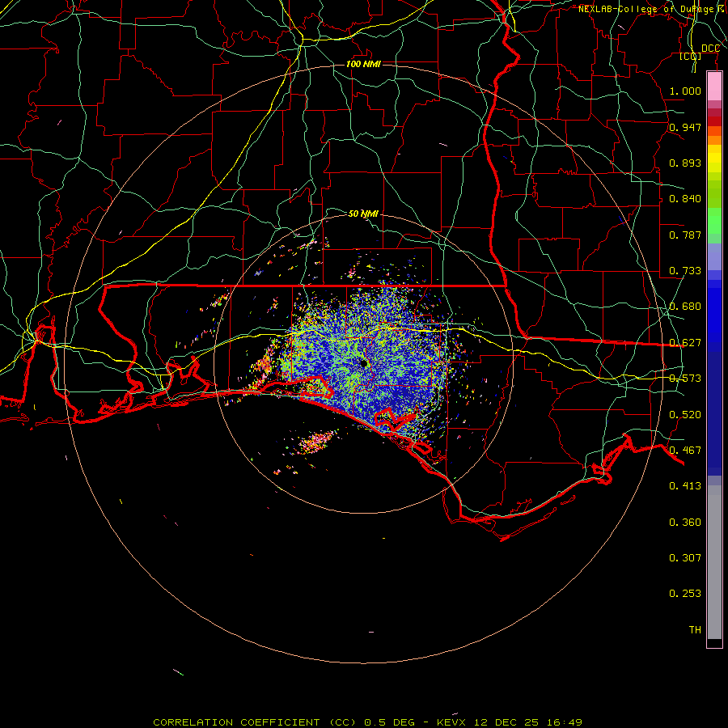
Task: Click the 0.733 scale label
Action: 685,271
